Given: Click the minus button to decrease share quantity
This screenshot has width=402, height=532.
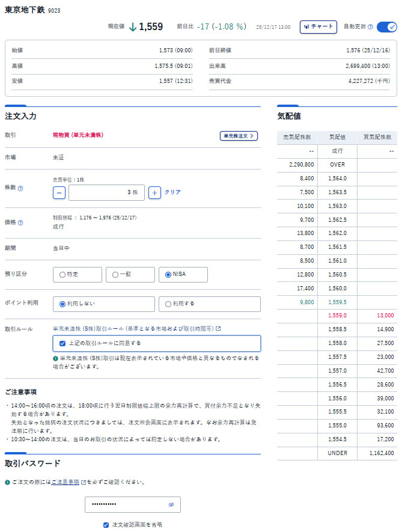Looking at the screenshot, I should 59,192.
